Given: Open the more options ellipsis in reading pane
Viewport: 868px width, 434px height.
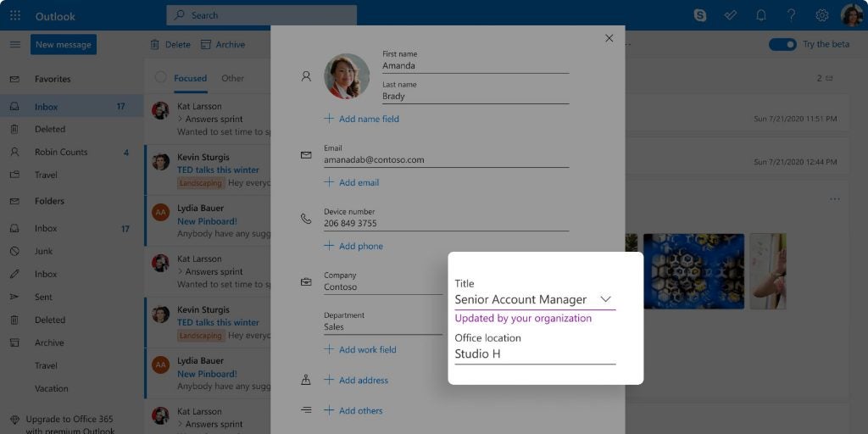Looking at the screenshot, I should [835, 199].
